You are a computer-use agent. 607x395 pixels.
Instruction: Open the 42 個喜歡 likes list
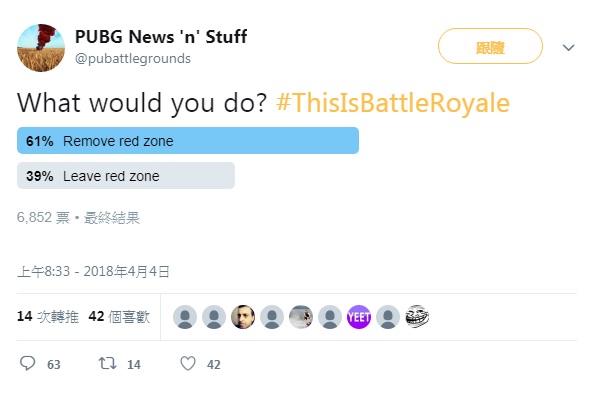coord(119,316)
